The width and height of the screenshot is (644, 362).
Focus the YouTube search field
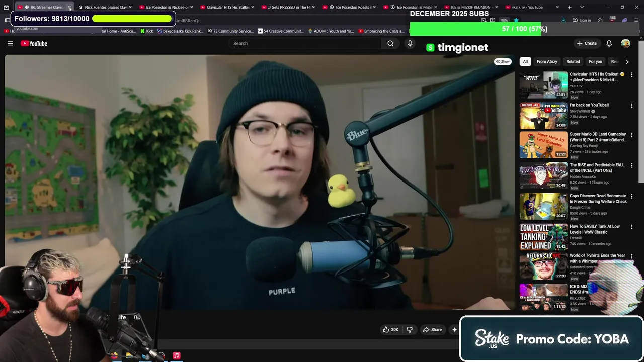pos(304,44)
